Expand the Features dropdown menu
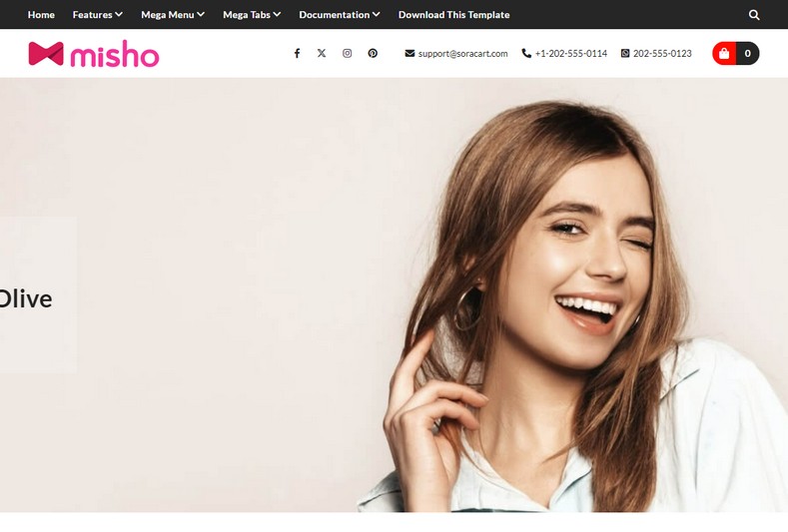Viewport: 788px width, 532px height. 98,15
